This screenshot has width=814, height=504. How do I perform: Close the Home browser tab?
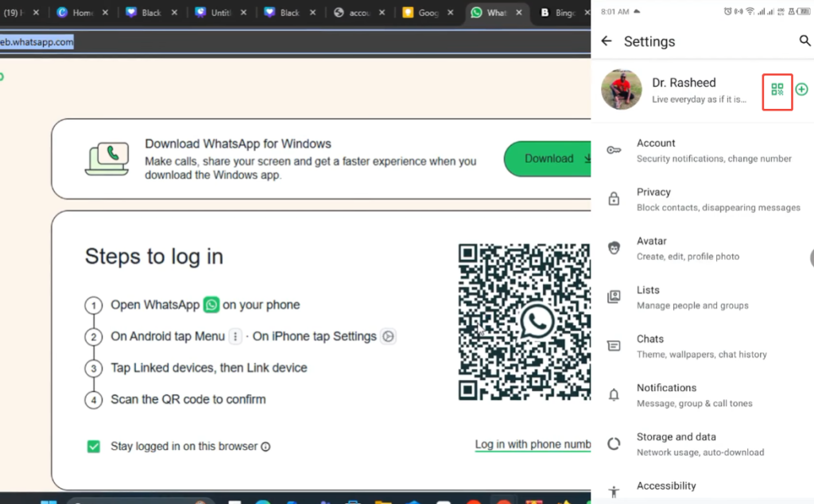point(106,13)
